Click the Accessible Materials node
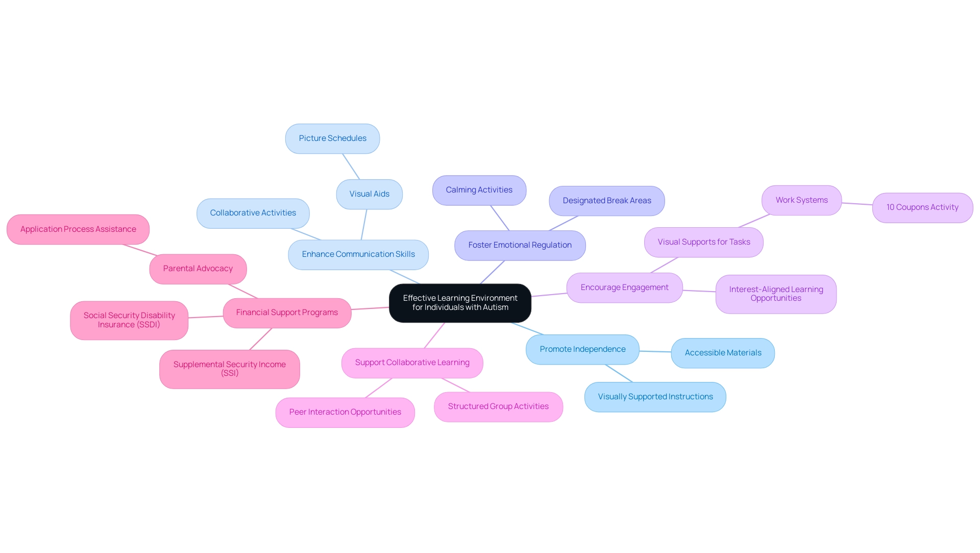 point(723,352)
